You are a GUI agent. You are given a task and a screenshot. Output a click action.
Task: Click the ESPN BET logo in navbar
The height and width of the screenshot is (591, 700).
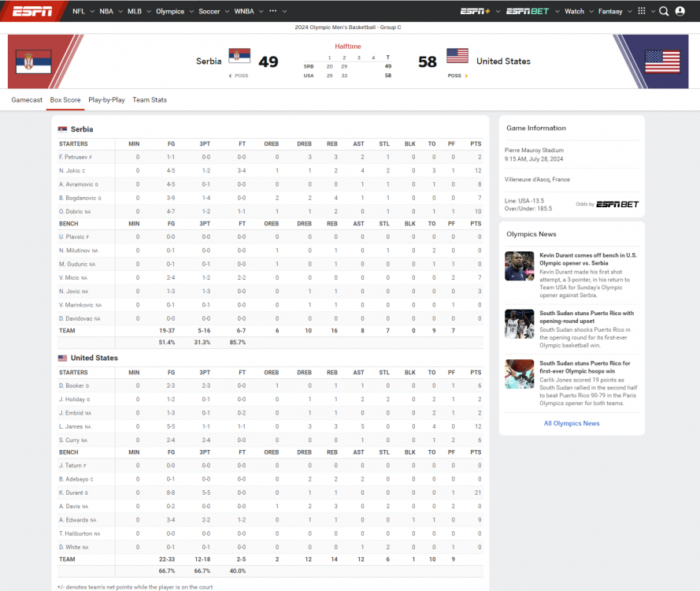coord(528,11)
